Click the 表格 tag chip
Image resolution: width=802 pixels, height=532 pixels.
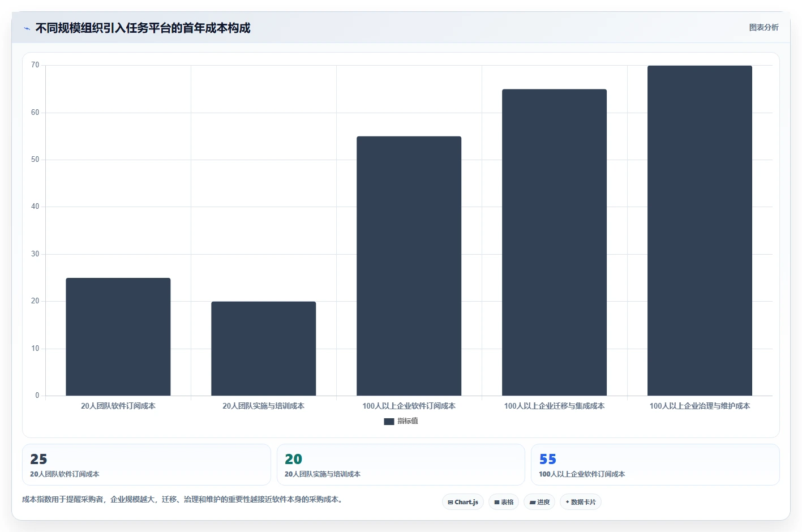click(504, 502)
